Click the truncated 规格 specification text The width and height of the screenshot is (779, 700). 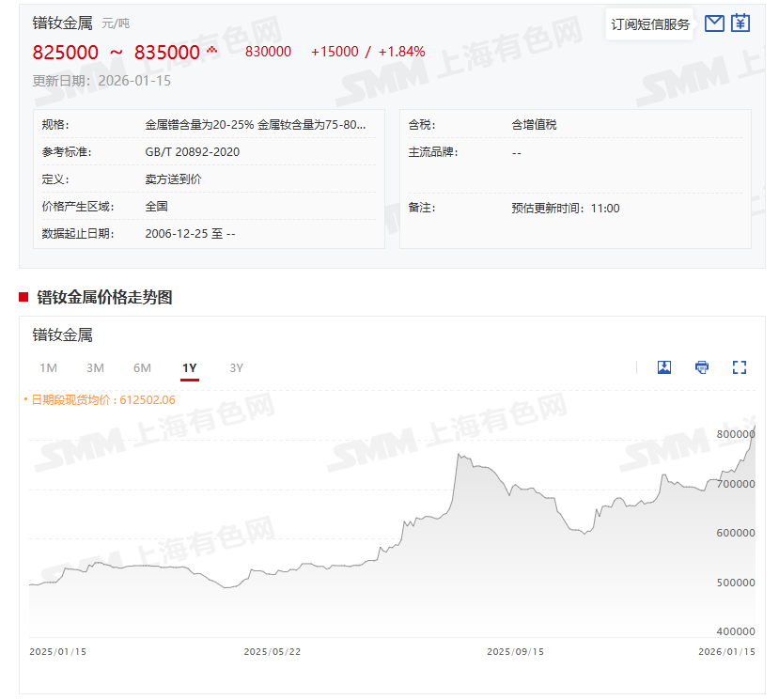[256, 125]
